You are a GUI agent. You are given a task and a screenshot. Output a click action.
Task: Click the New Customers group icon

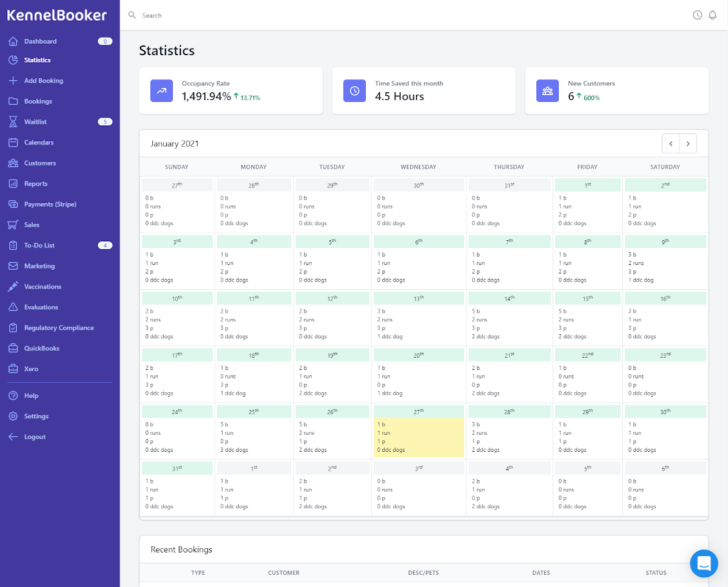548,90
